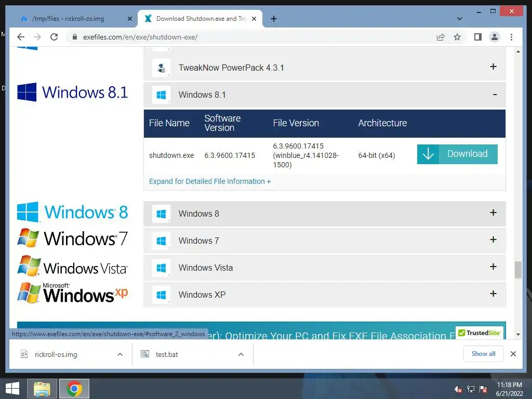Click the forward navigation arrow
Image resolution: width=532 pixels, height=399 pixels.
(37, 37)
